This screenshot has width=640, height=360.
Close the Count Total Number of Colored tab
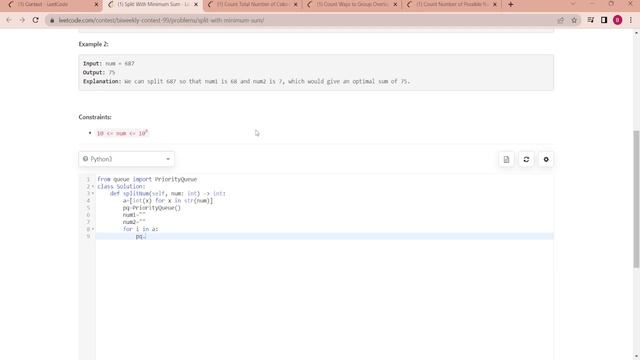pyautogui.click(x=296, y=4)
